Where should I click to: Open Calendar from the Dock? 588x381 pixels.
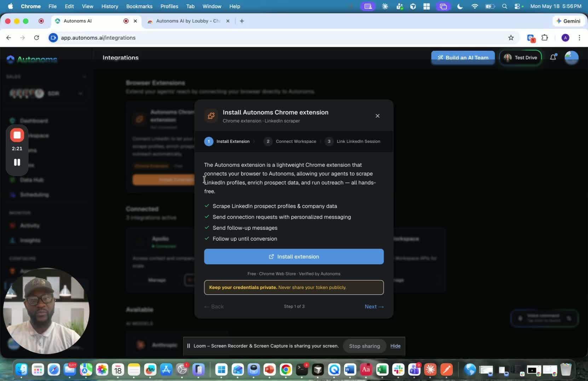click(118, 370)
